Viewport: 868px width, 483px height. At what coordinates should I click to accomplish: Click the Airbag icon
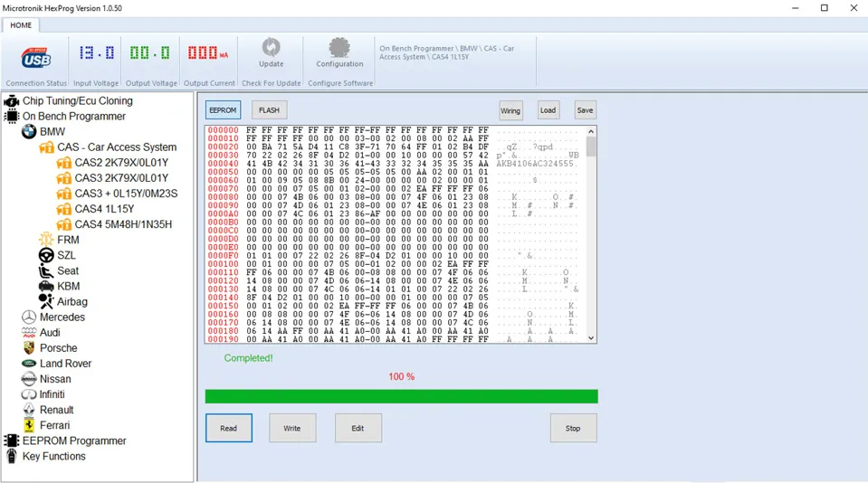[46, 301]
